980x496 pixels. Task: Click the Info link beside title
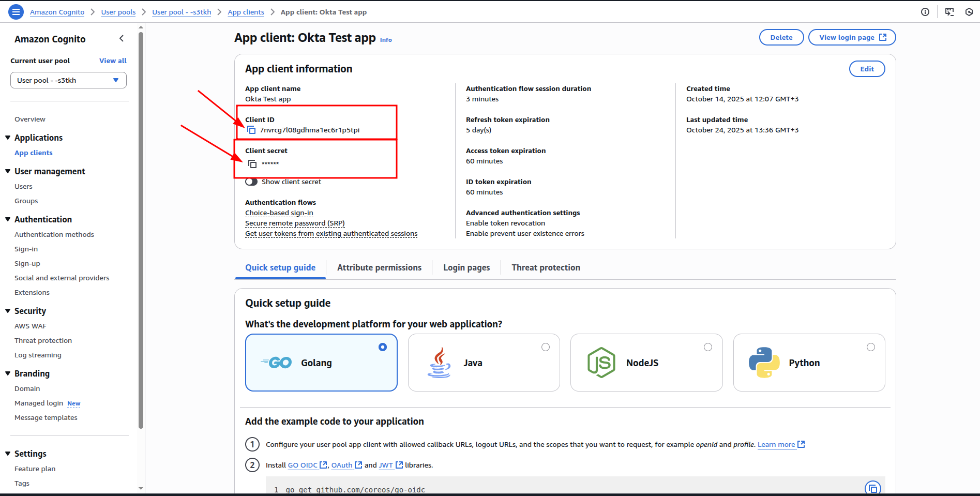[386, 40]
